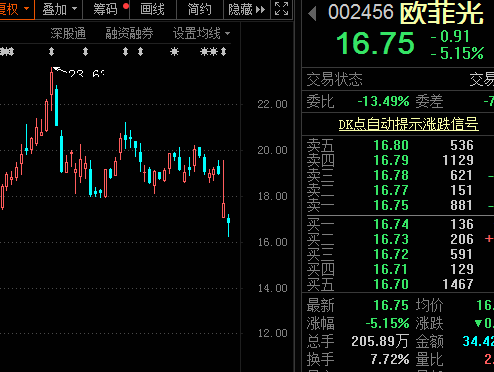
Task: Click the 交易状态 label
Action: pyautogui.click(x=334, y=80)
